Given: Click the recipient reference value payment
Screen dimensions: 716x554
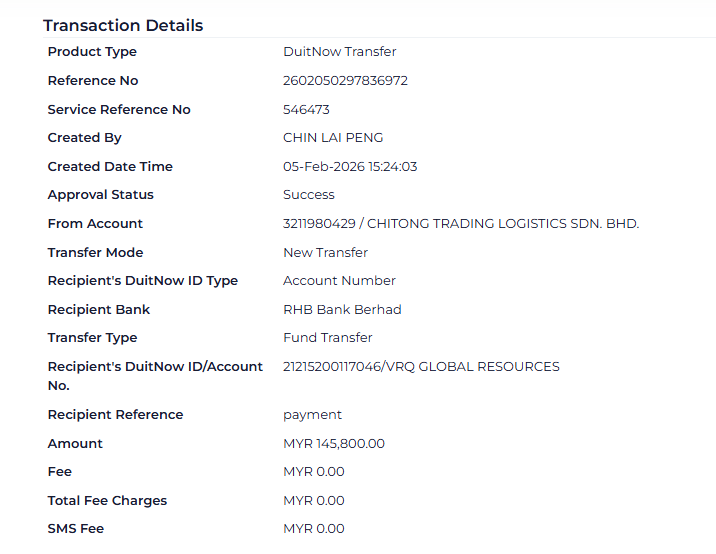Looking at the screenshot, I should coord(312,415).
